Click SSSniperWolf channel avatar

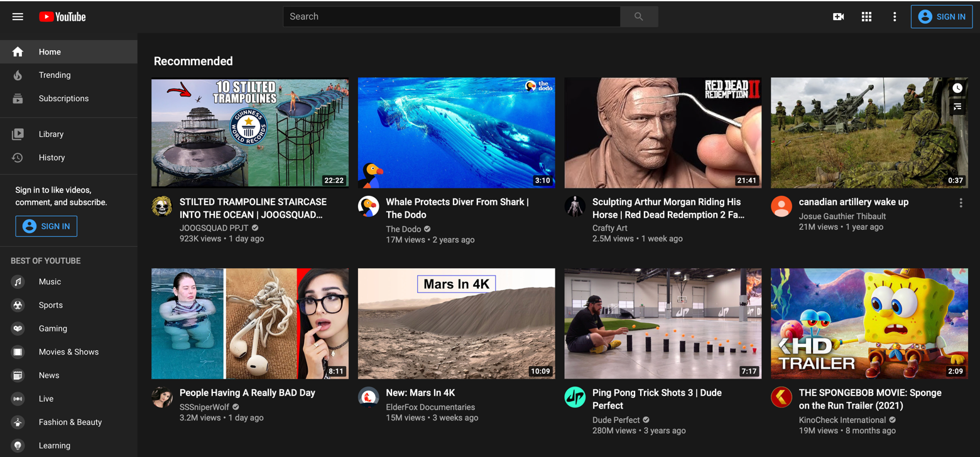(x=162, y=397)
